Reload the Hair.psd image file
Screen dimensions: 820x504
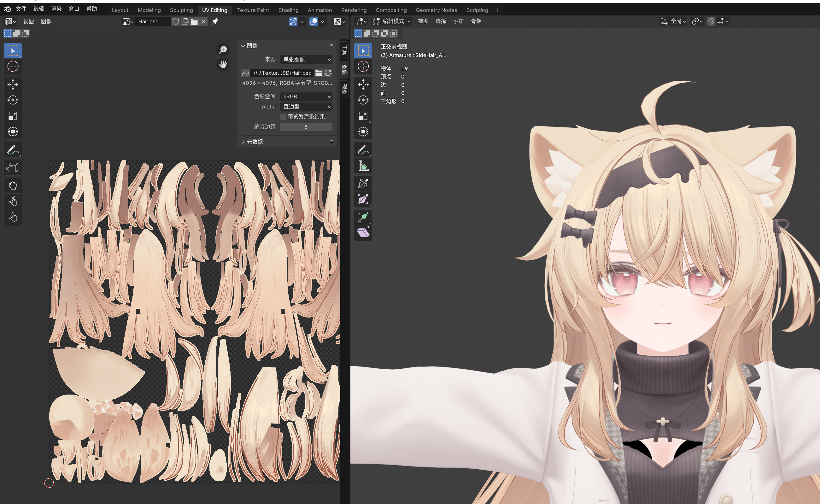point(328,73)
